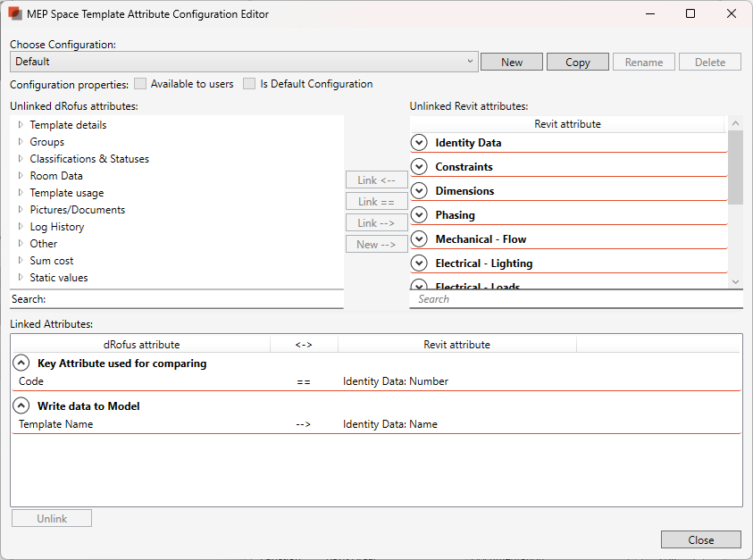Expand the Identity Data group chevron
This screenshot has width=753, height=560.
point(419,143)
